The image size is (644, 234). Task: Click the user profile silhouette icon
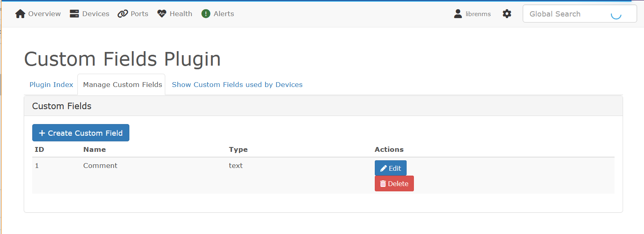(458, 14)
